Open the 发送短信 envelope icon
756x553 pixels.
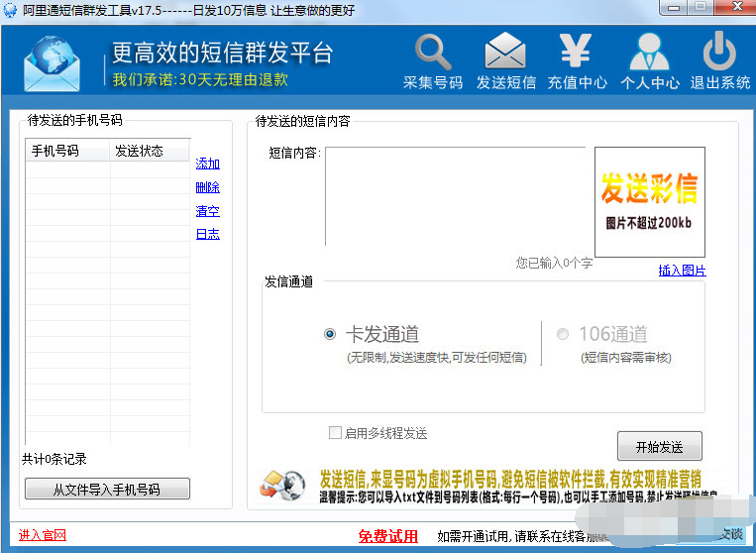pyautogui.click(x=505, y=53)
